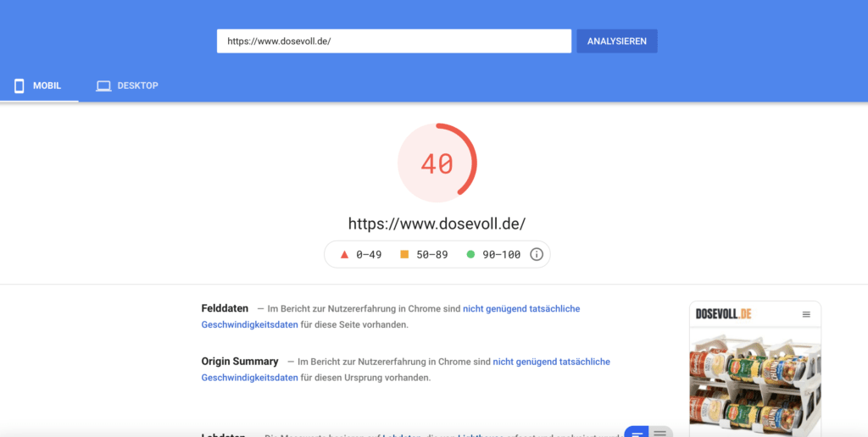Image resolution: width=868 pixels, height=437 pixels.
Task: Click the green circle 90–100 legend icon
Action: [470, 254]
